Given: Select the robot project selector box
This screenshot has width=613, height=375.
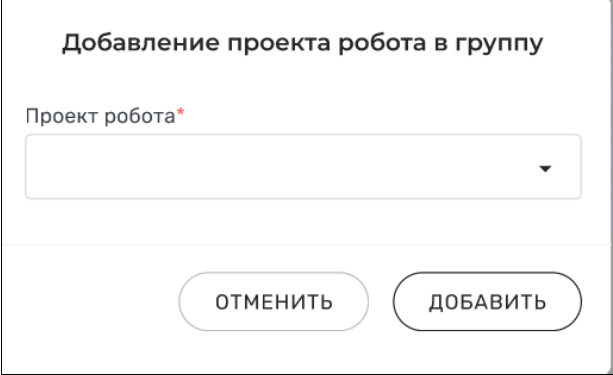Looking at the screenshot, I should 303,167.
